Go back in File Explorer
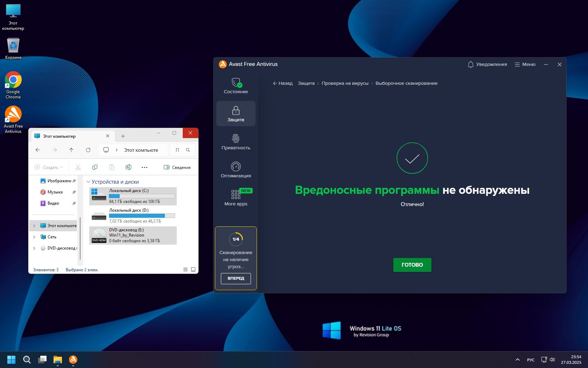 coord(38,150)
